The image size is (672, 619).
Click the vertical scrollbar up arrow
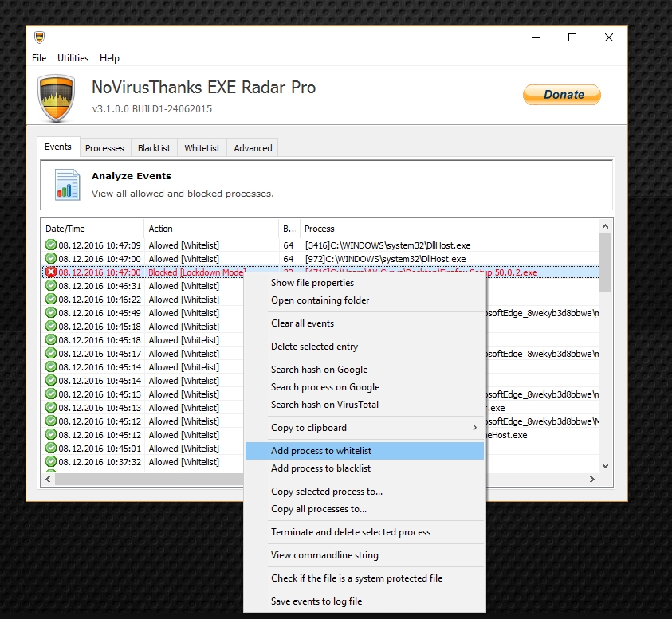(606, 226)
